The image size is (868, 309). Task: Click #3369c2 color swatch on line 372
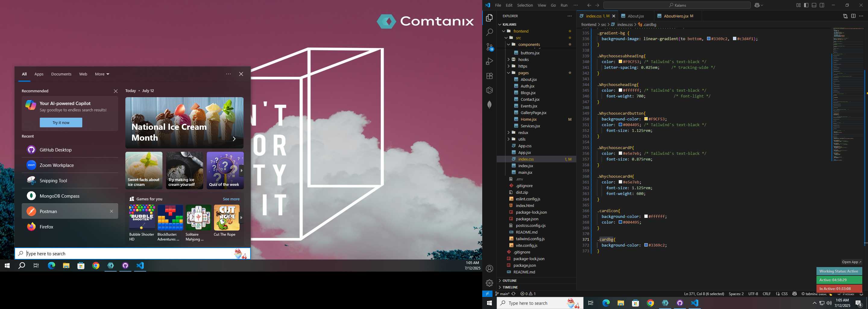pyautogui.click(x=646, y=245)
